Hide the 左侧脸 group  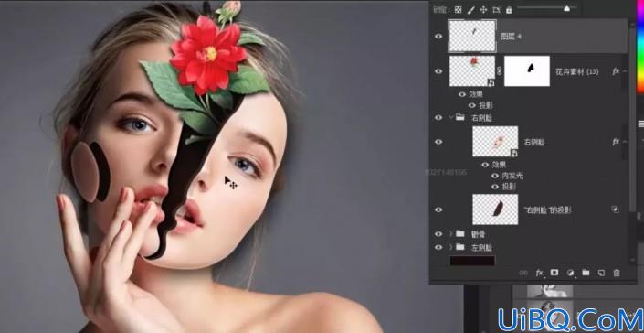(438, 247)
